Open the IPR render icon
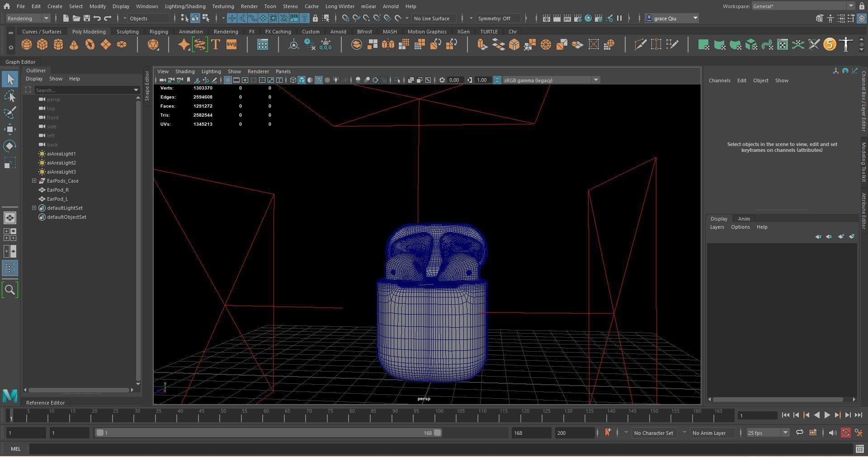 click(x=567, y=18)
